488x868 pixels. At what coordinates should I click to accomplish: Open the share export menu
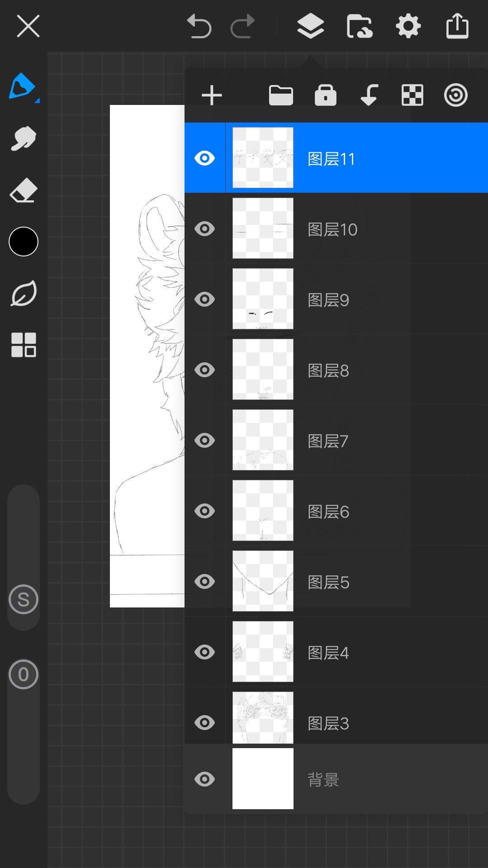click(457, 26)
